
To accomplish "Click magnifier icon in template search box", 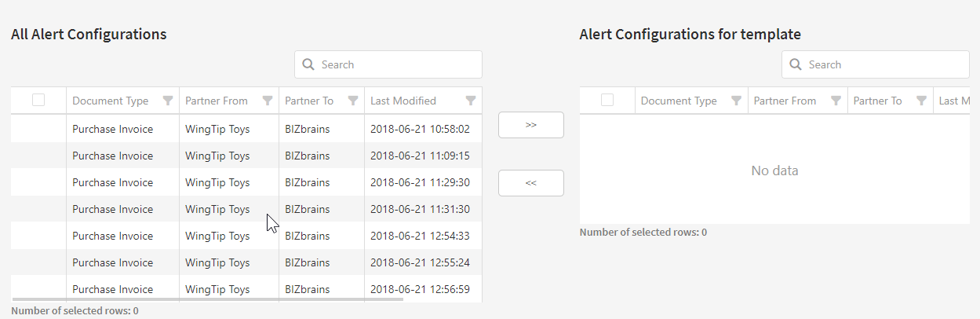I will pyautogui.click(x=796, y=64).
